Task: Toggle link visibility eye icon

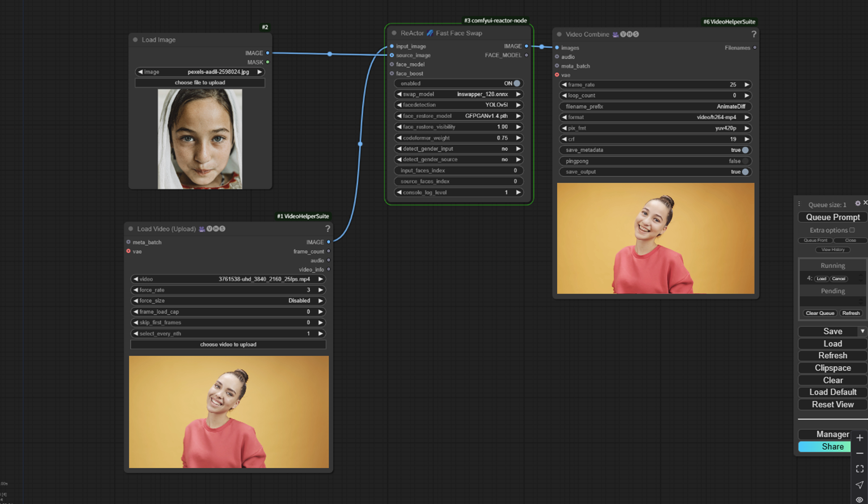Action: click(x=859, y=500)
